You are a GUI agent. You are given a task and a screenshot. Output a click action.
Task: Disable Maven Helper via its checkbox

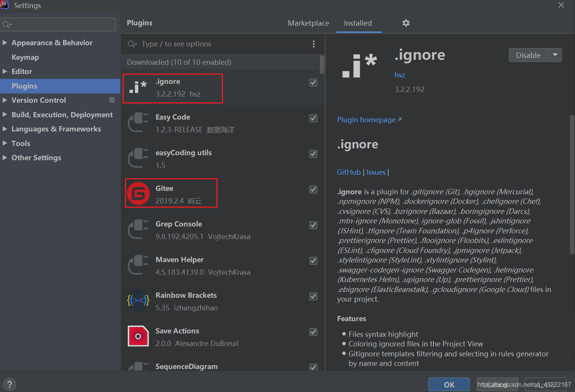[313, 261]
